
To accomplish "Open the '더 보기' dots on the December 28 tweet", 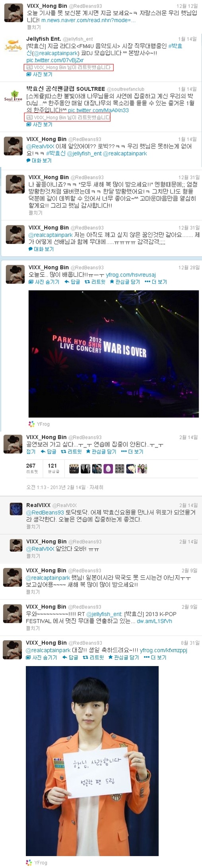I will (x=155, y=282).
